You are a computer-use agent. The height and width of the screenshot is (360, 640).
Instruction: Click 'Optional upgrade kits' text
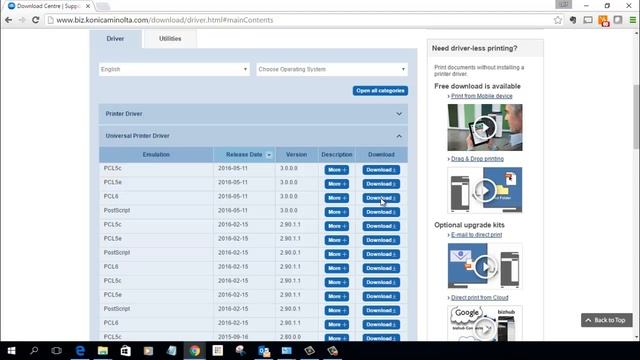tap(469, 225)
